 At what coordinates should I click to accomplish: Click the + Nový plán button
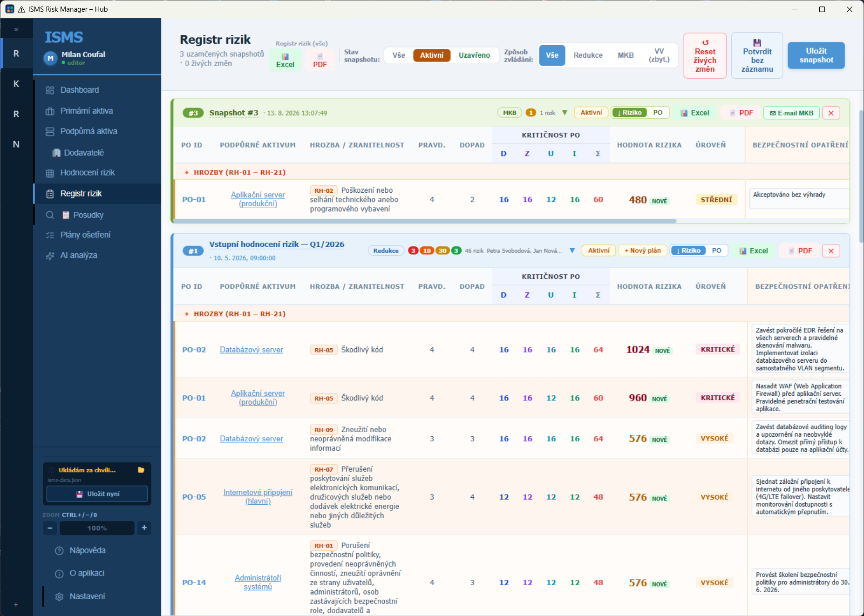coord(643,250)
